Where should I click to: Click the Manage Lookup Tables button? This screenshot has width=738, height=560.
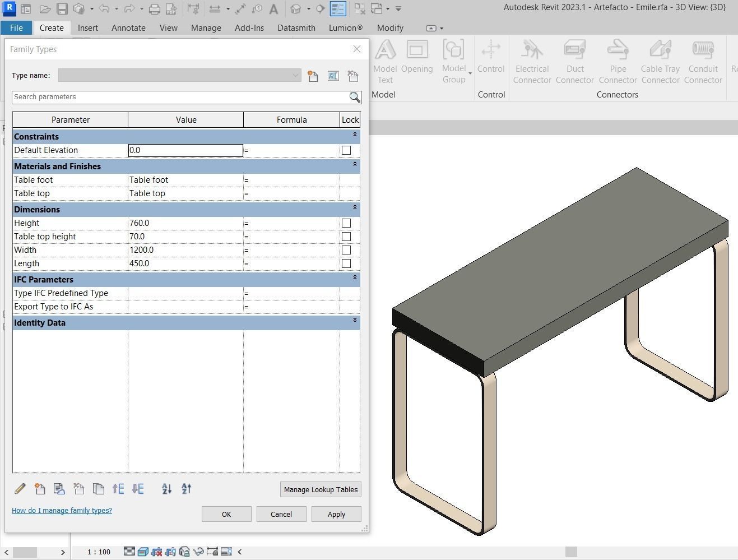point(321,489)
